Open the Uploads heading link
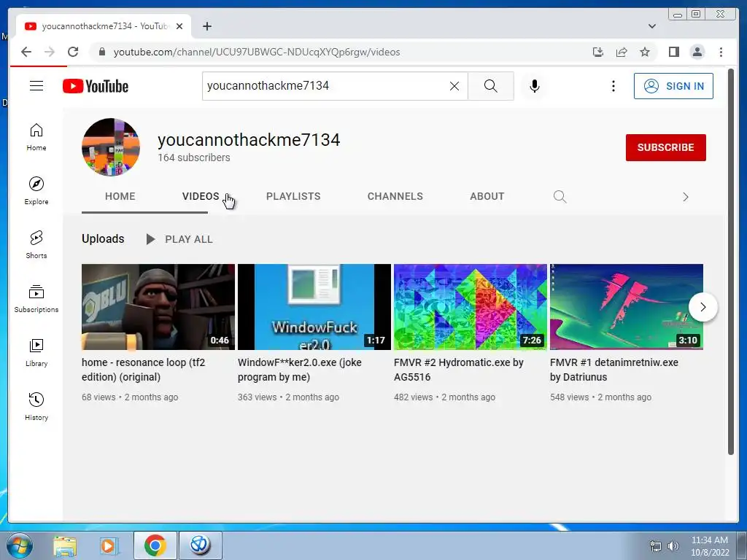The height and width of the screenshot is (560, 747). point(103,238)
